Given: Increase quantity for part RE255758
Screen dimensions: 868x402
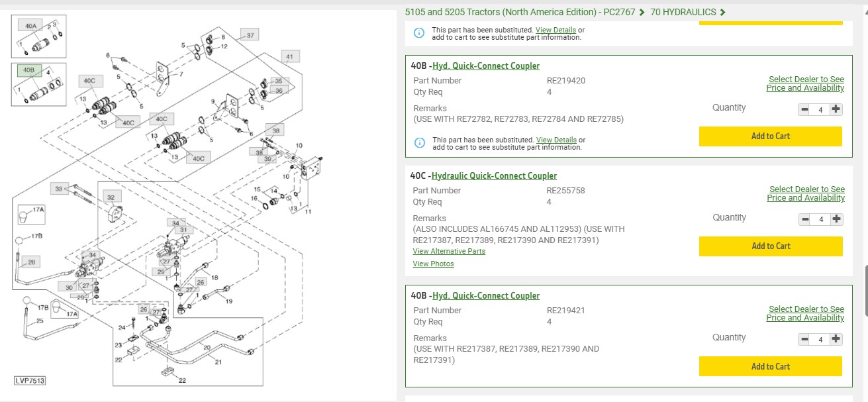Looking at the screenshot, I should (x=837, y=219).
